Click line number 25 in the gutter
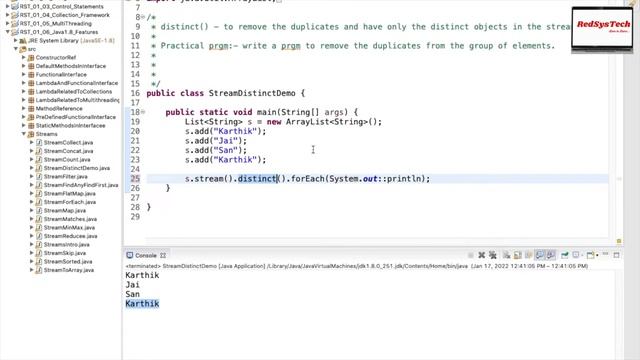640x360 pixels. coord(135,178)
